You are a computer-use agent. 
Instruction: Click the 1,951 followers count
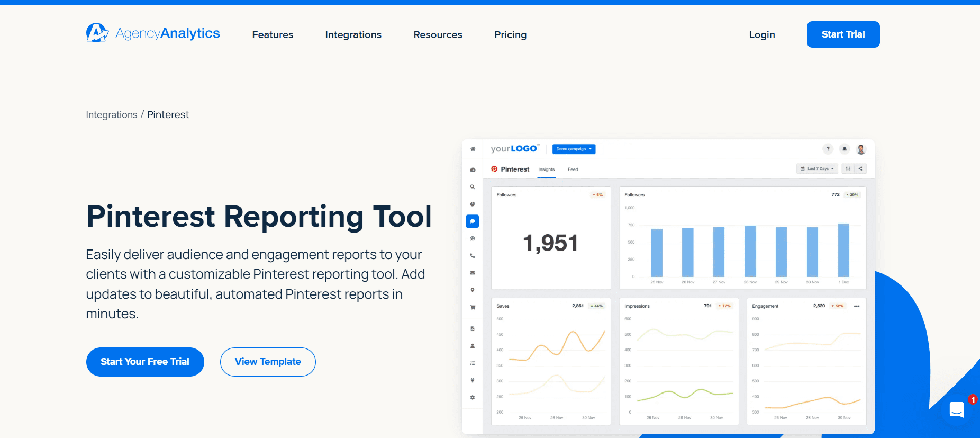(x=551, y=243)
